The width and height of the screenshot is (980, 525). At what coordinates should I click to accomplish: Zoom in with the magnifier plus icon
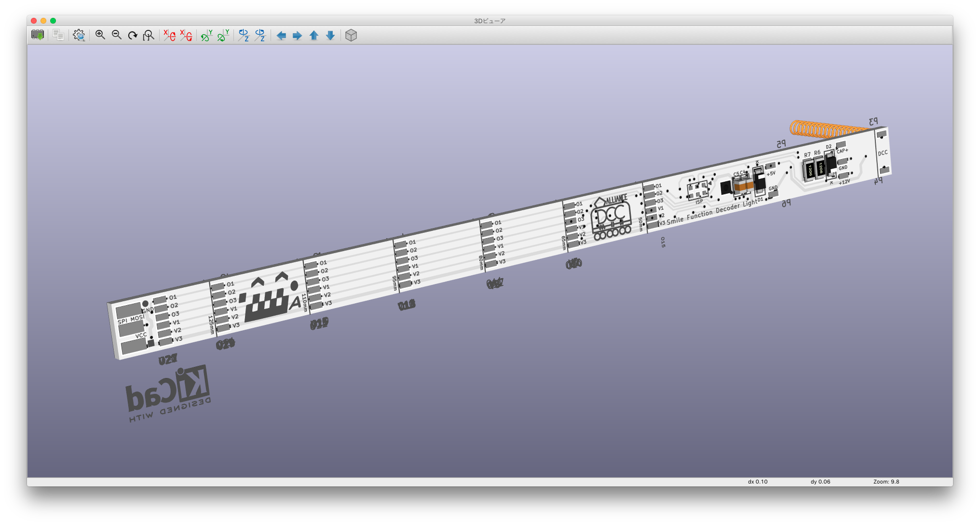(100, 35)
